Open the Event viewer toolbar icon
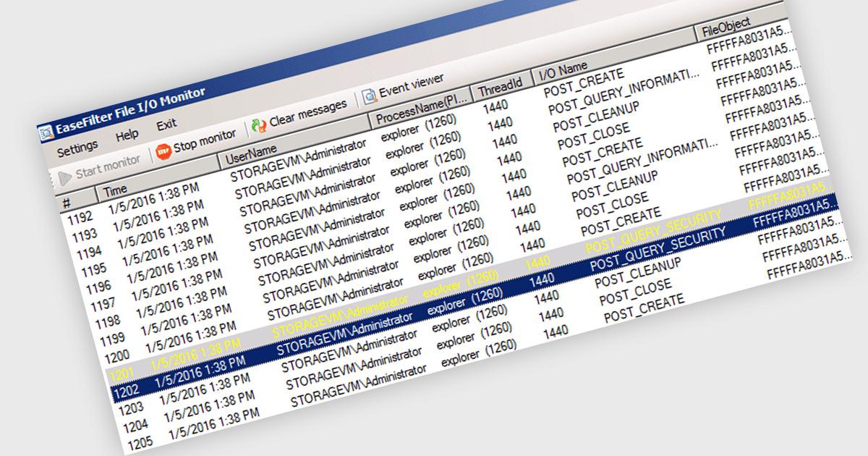The height and width of the screenshot is (456, 868). click(370, 96)
